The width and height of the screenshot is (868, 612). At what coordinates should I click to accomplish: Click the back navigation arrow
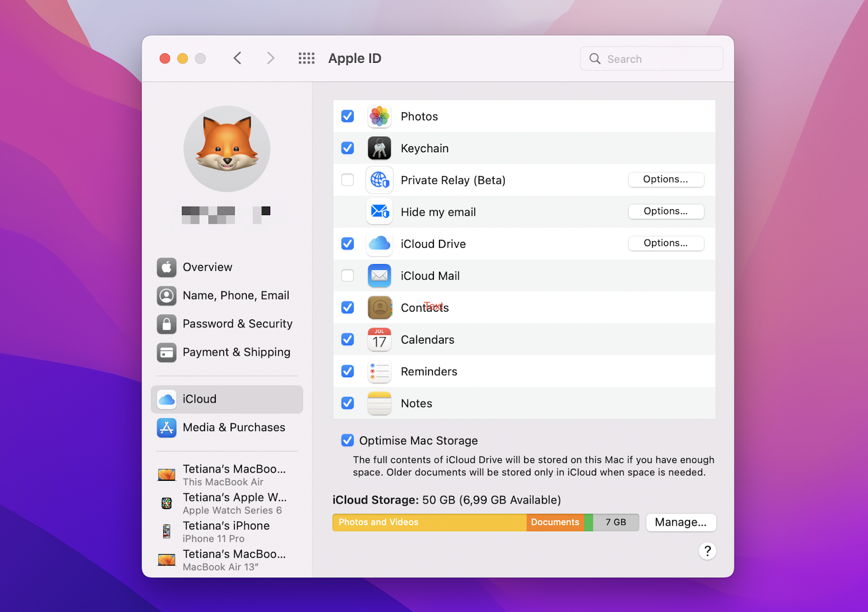[x=237, y=58]
